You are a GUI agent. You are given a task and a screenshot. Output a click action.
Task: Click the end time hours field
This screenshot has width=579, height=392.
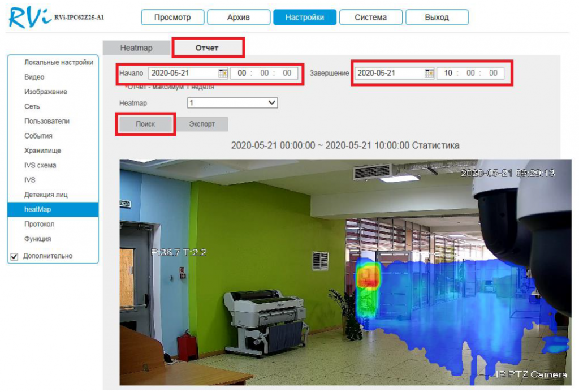pos(448,73)
